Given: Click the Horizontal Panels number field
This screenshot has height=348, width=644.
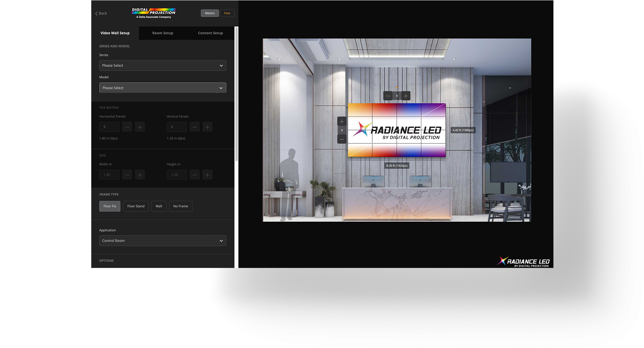Looking at the screenshot, I should point(109,127).
